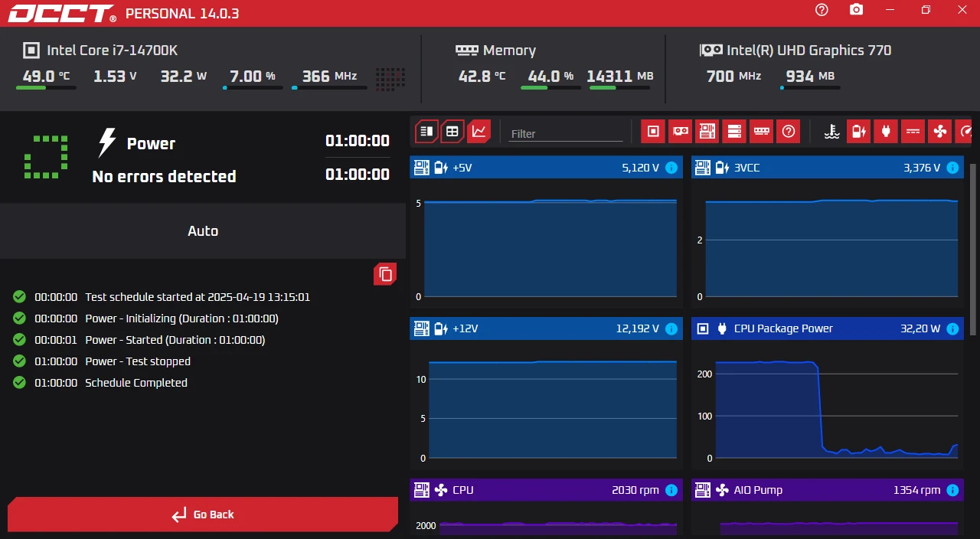The height and width of the screenshot is (539, 980).
Task: Click the 'No errors detected' status text
Action: (164, 176)
